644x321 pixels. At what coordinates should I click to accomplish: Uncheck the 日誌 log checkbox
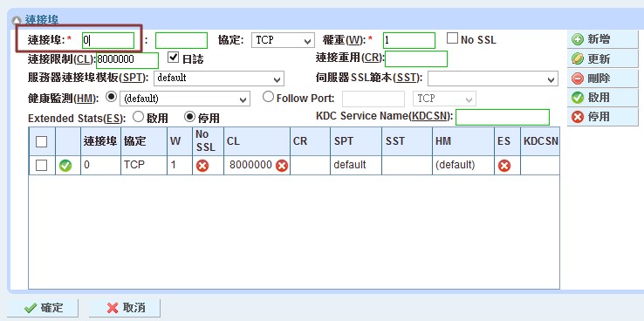click(x=174, y=57)
